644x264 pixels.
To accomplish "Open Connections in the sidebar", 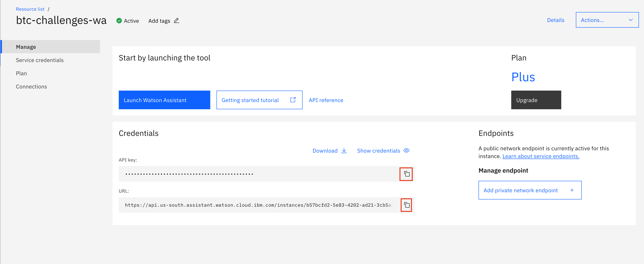I will coord(32,87).
